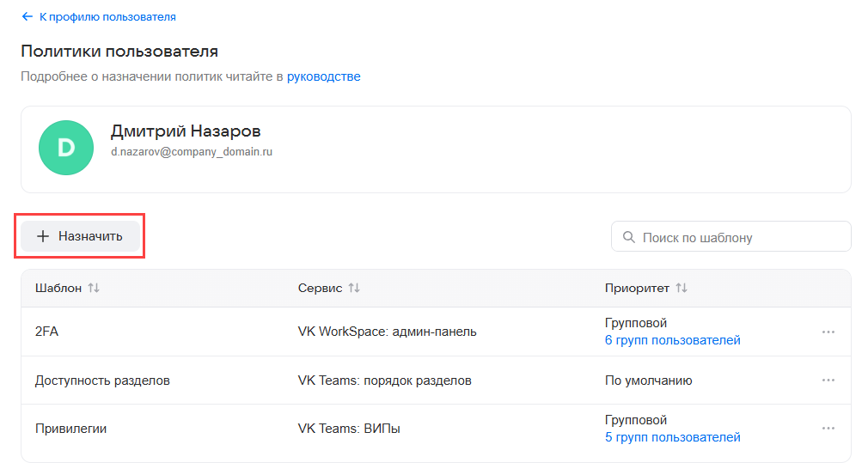
Task: Open more options for Доступность разделов
Action: pos(828,381)
